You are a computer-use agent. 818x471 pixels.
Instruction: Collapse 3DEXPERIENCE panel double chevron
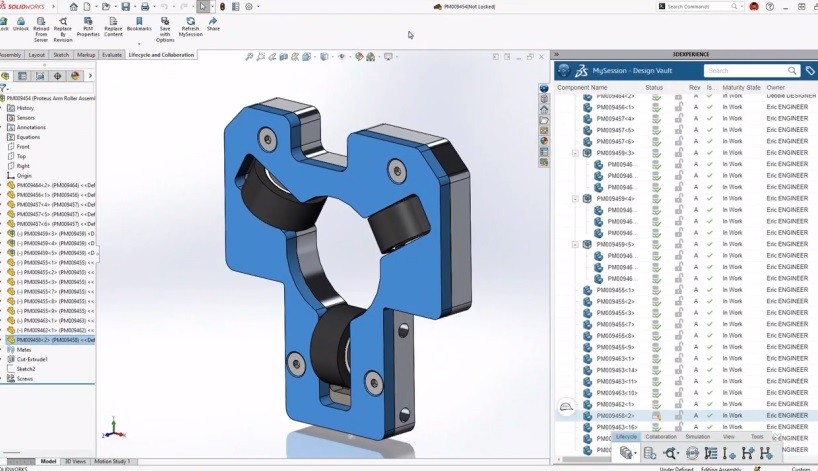click(x=557, y=54)
